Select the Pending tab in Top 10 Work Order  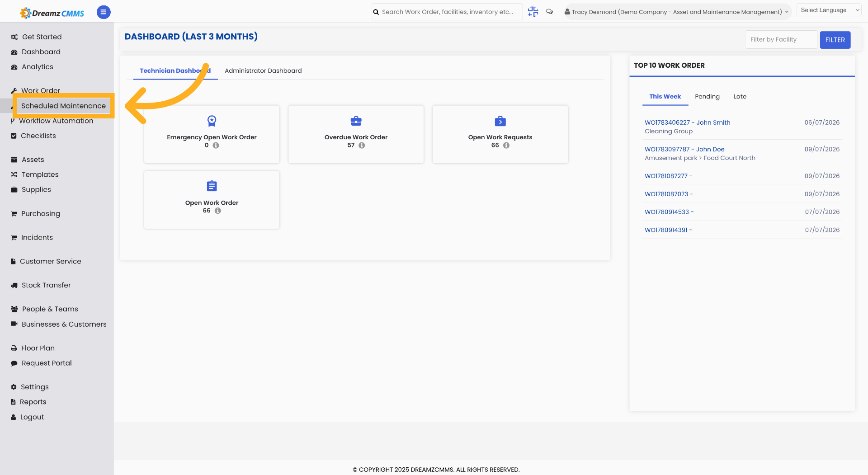coord(707,97)
